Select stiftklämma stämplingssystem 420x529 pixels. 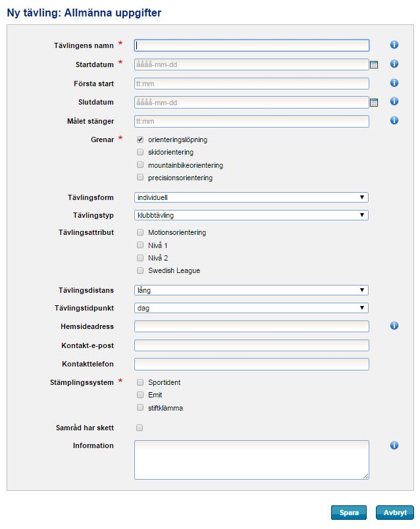click(x=140, y=407)
